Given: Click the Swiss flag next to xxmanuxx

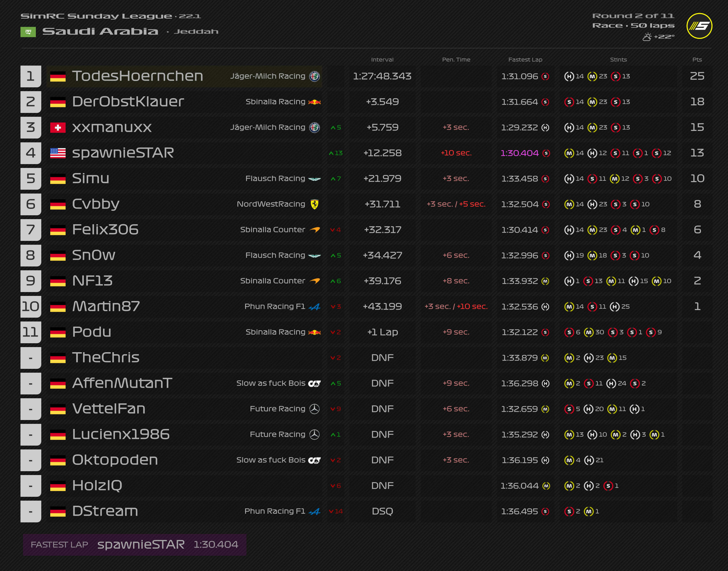Looking at the screenshot, I should [x=58, y=127].
